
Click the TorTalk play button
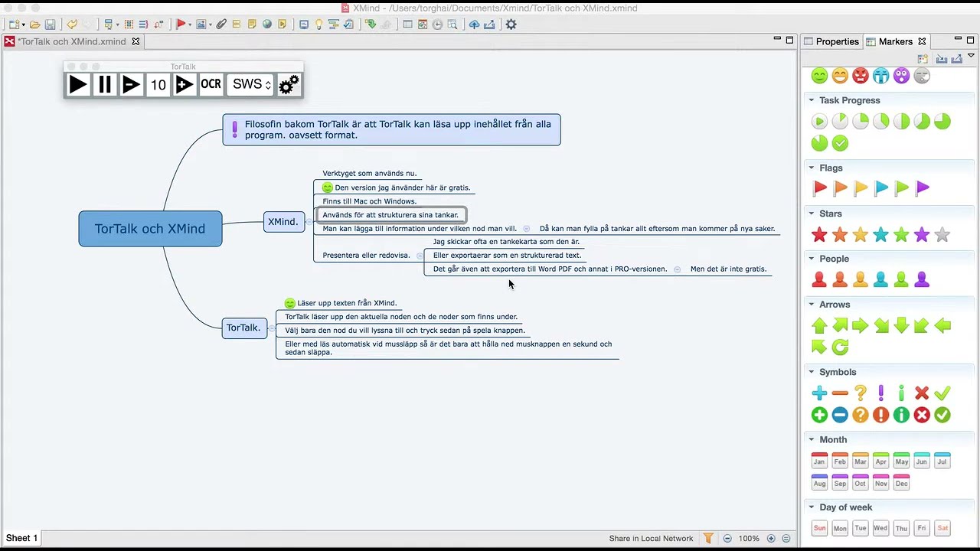78,84
